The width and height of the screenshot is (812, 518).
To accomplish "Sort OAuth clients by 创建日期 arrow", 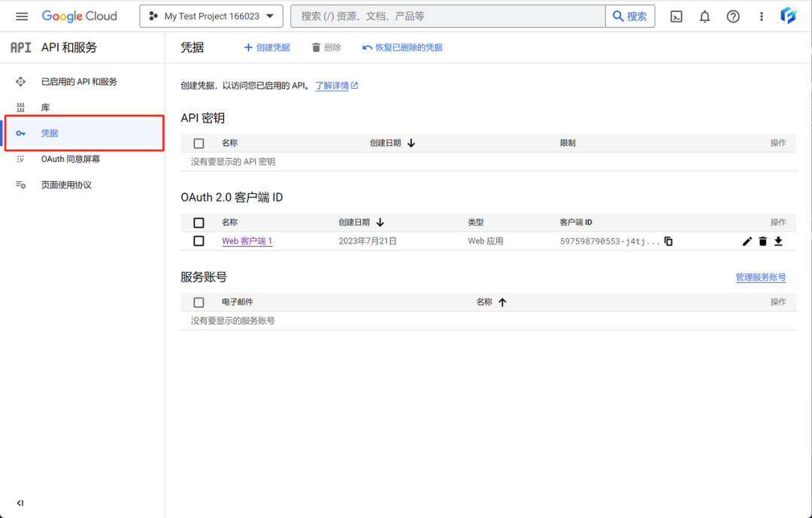I will 380,223.
